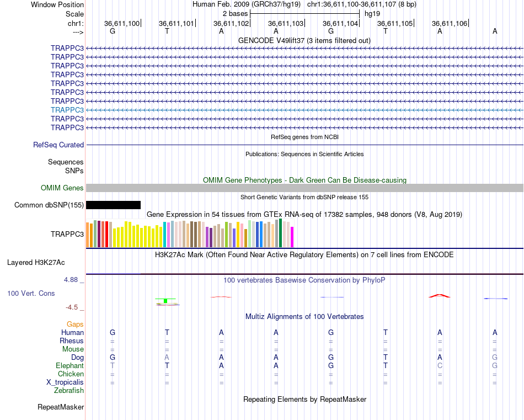Click the dark green bar in the GTEx chart
The height and width of the screenshot is (420, 524).
click(x=281, y=233)
